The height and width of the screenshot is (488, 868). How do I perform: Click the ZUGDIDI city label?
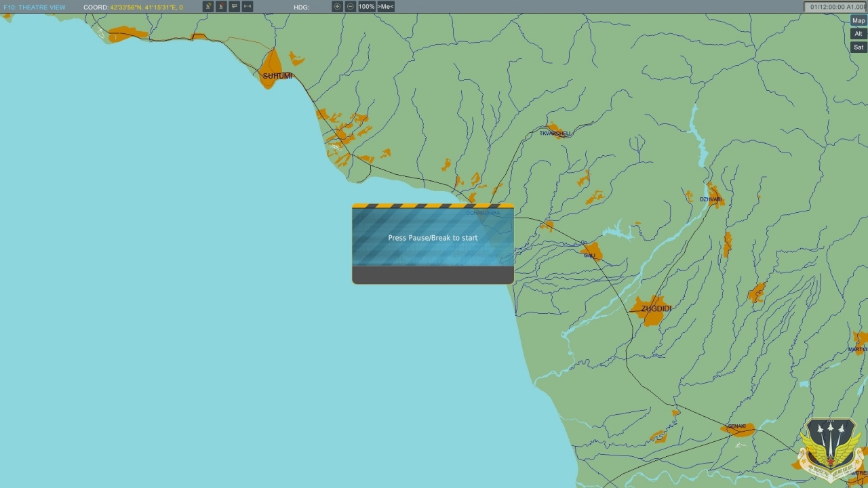656,308
